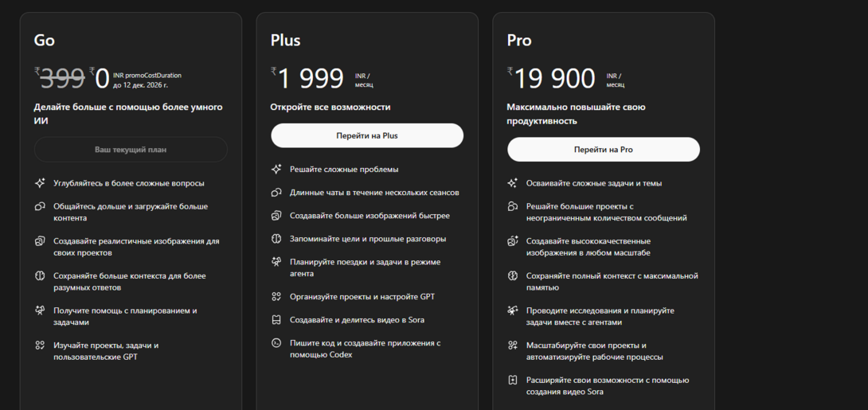Screen dimensions: 868x410
Task: Click the agent icon in the Plus plan
Action: tap(276, 262)
